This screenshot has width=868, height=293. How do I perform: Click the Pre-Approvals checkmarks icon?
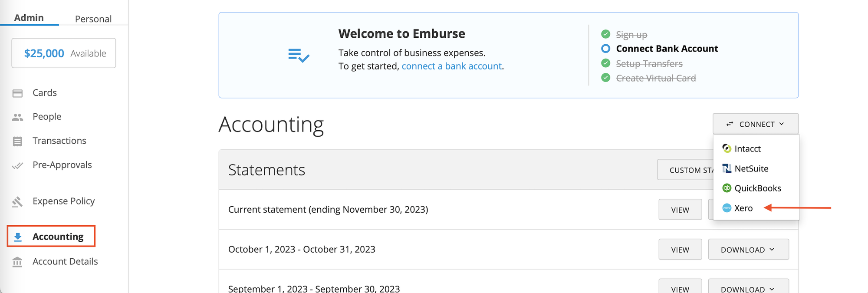coord(18,165)
